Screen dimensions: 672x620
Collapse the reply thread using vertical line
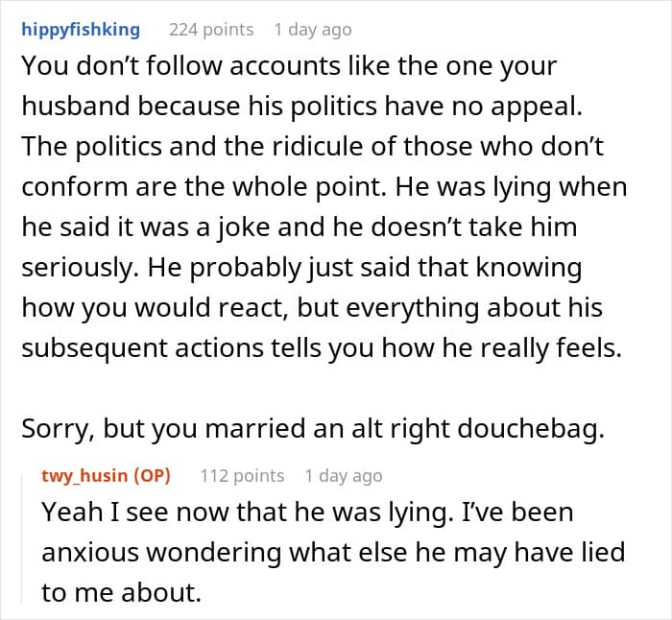click(x=26, y=537)
